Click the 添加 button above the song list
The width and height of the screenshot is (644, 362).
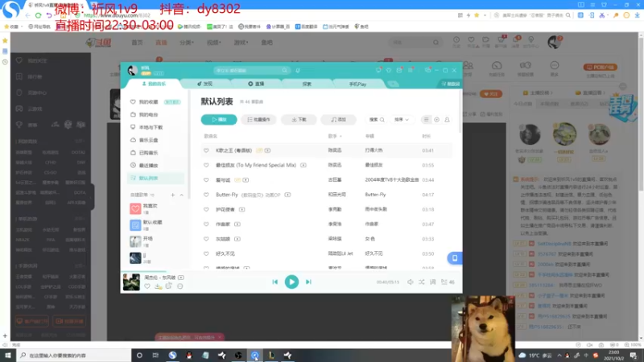coord(338,119)
